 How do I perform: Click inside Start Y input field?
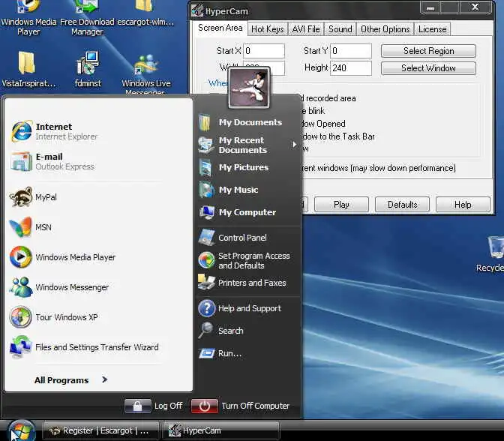pos(351,51)
